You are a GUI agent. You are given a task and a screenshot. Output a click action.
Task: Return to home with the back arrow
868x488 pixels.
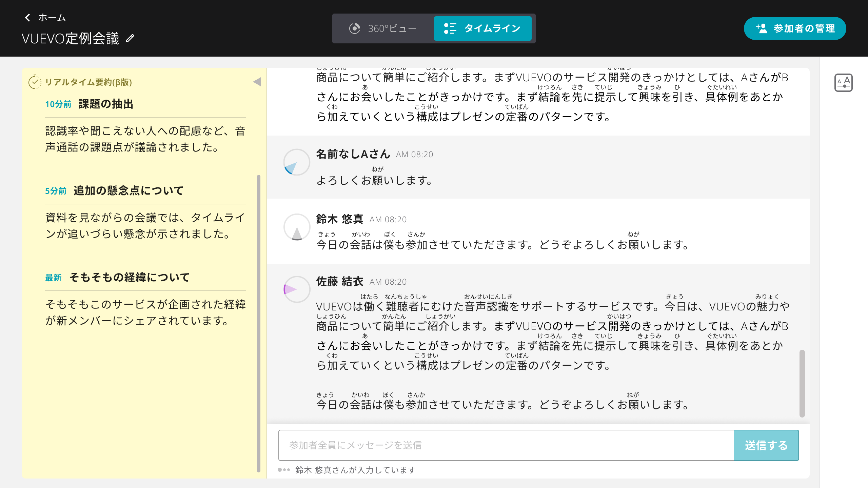28,17
